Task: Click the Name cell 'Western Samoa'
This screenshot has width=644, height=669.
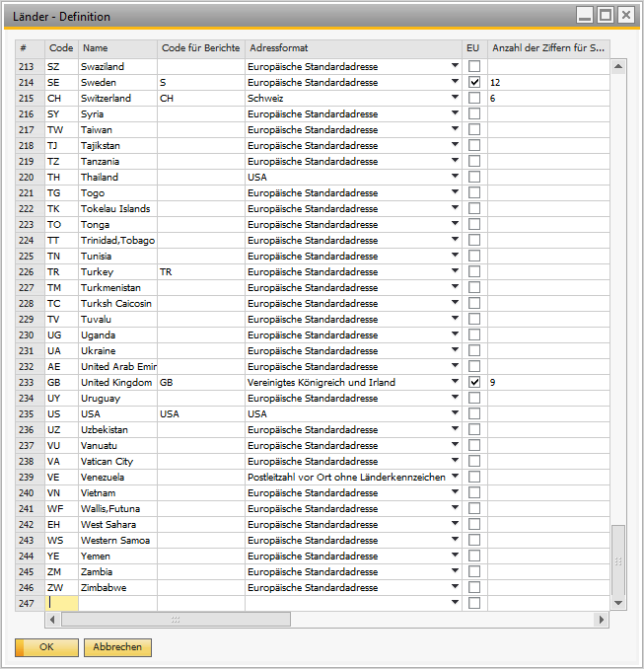Action: click(x=117, y=540)
